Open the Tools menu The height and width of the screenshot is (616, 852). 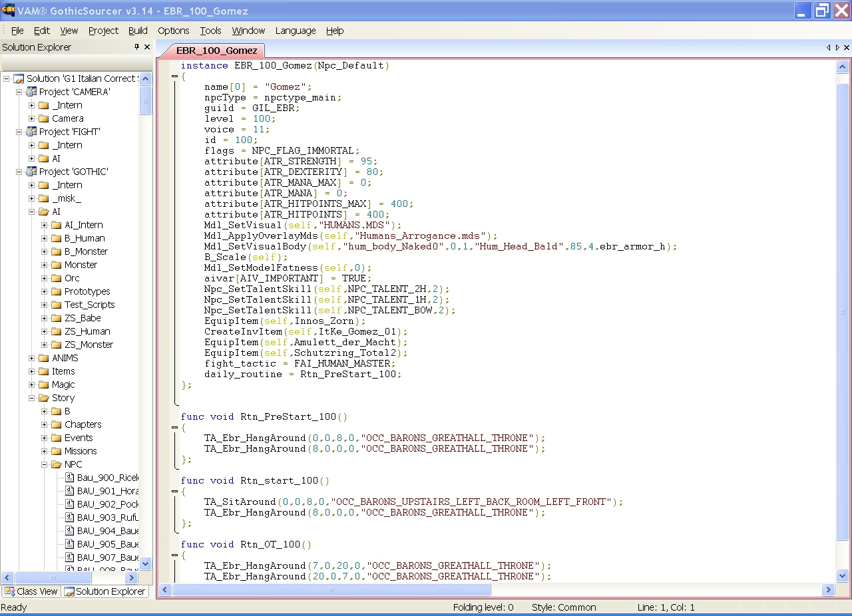coord(210,31)
